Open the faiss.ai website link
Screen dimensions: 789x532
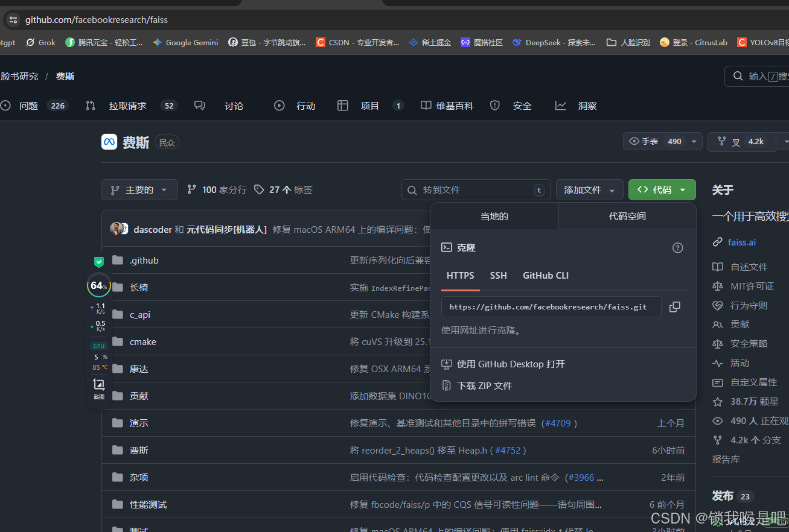[742, 242]
